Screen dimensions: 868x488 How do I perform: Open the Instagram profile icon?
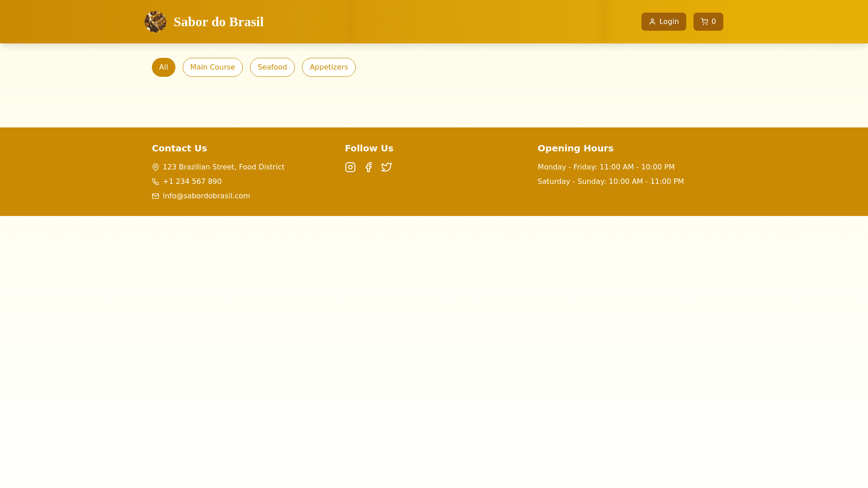[350, 167]
